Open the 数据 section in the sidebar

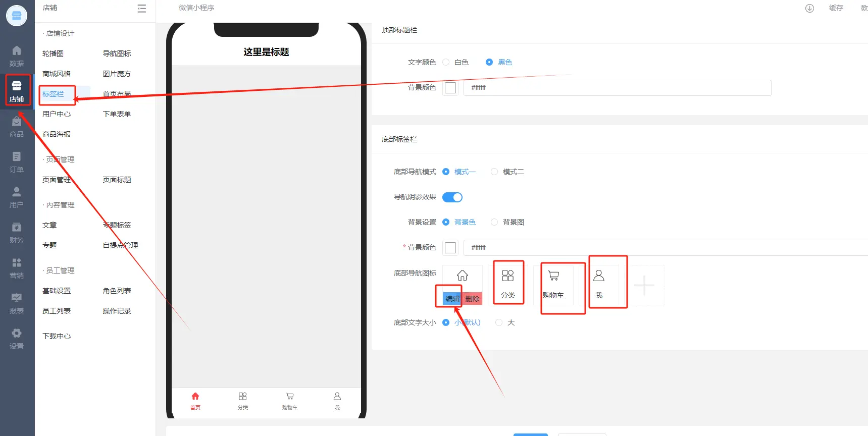[17, 56]
